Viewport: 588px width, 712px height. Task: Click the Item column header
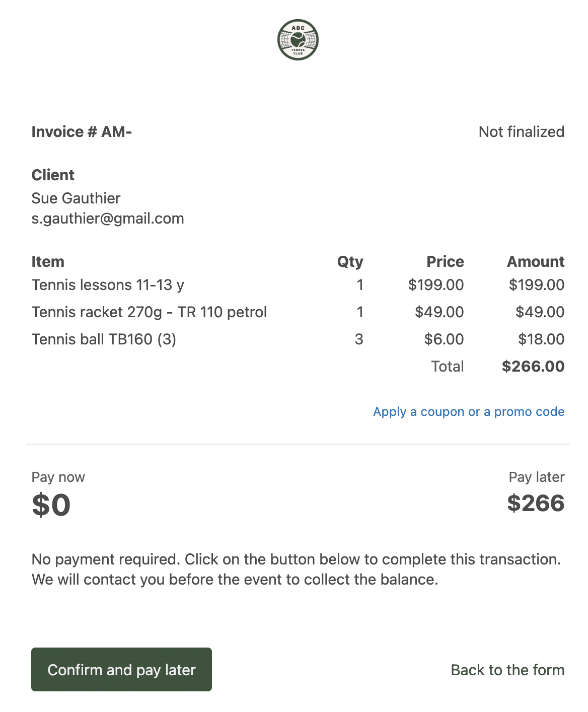[x=48, y=262]
